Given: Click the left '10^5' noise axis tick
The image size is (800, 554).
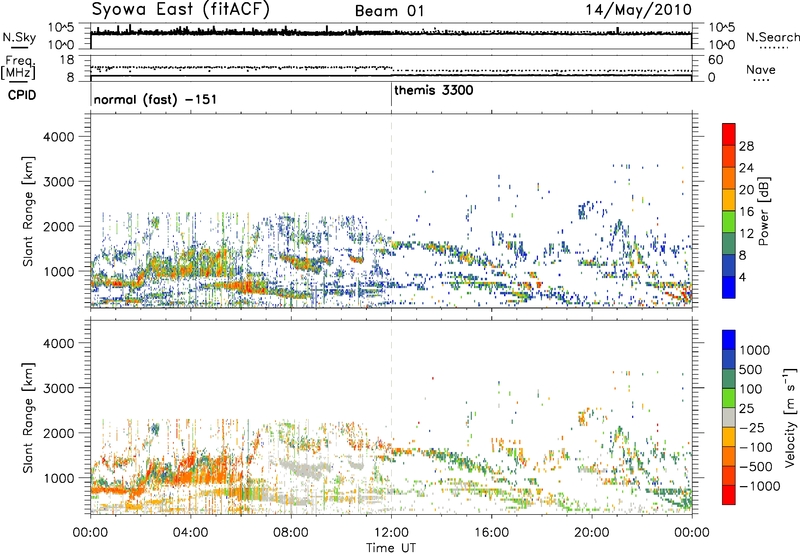Looking at the screenshot, I should [x=61, y=28].
